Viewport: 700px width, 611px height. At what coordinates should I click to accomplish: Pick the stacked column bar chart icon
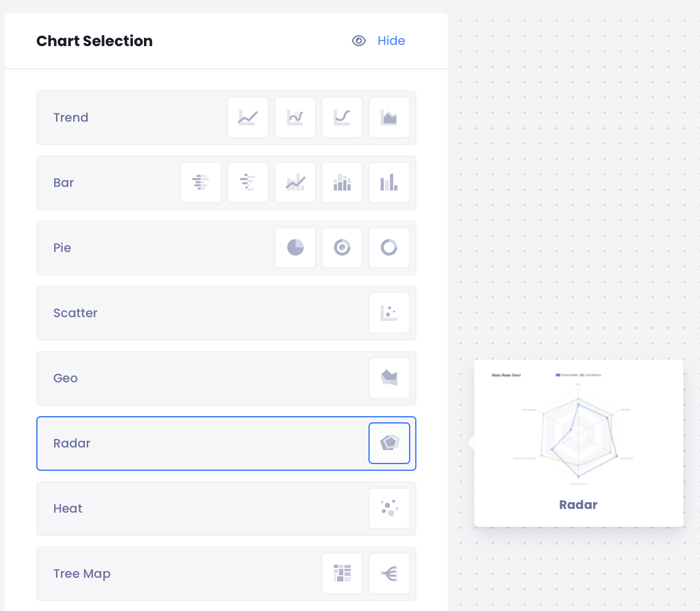point(342,183)
